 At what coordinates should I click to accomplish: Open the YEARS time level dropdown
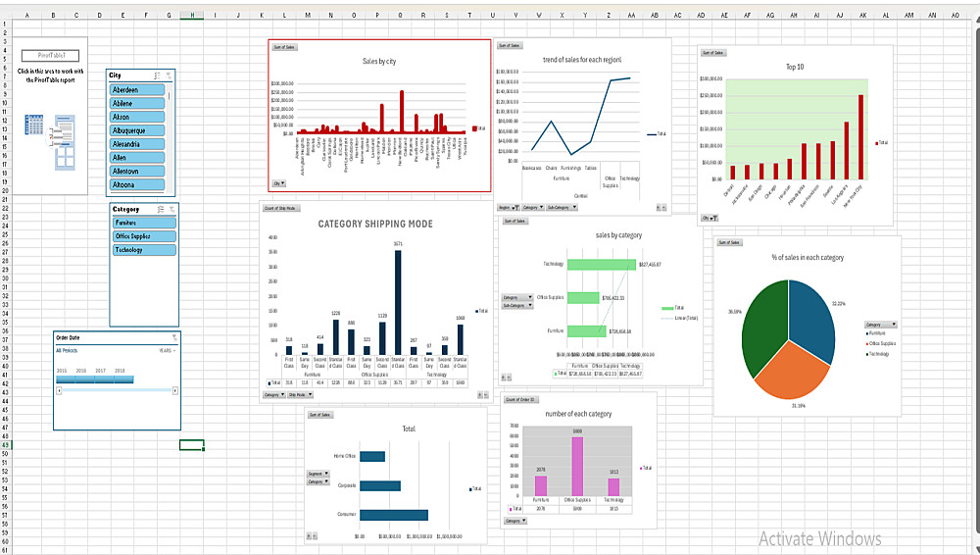click(168, 351)
